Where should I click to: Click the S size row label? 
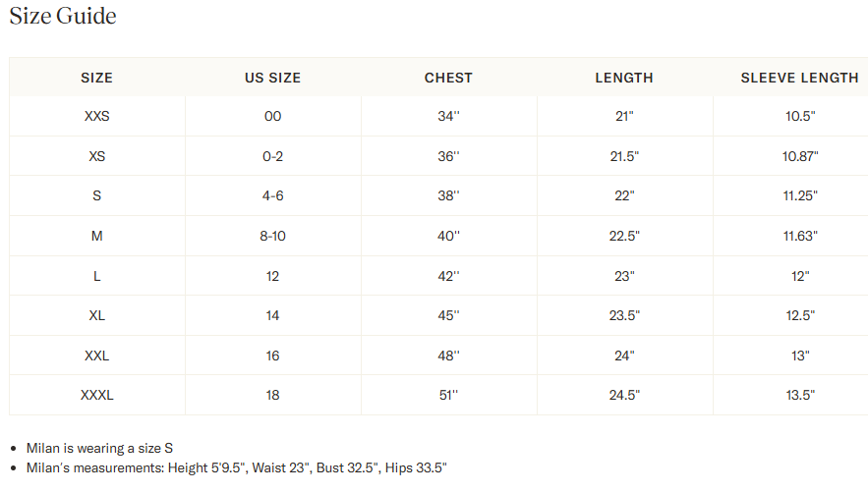[97, 195]
